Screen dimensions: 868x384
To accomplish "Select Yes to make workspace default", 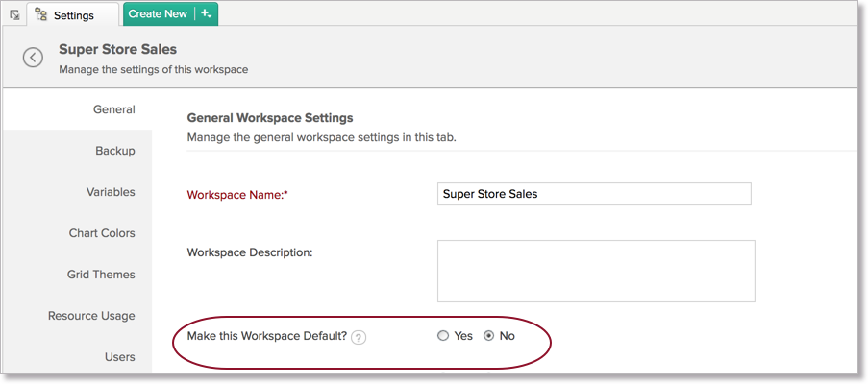I will coord(443,336).
